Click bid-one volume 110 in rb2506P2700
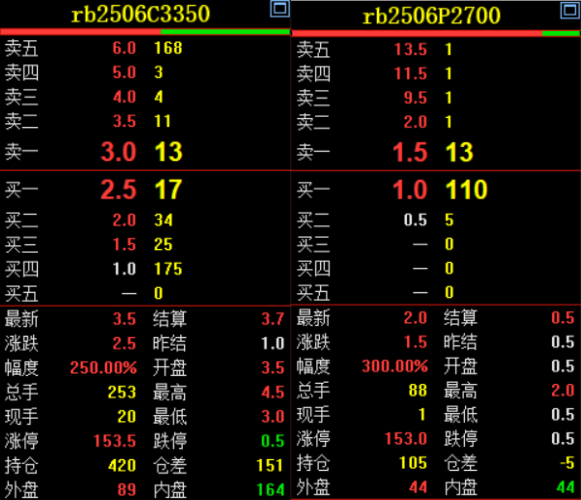 [x=467, y=189]
